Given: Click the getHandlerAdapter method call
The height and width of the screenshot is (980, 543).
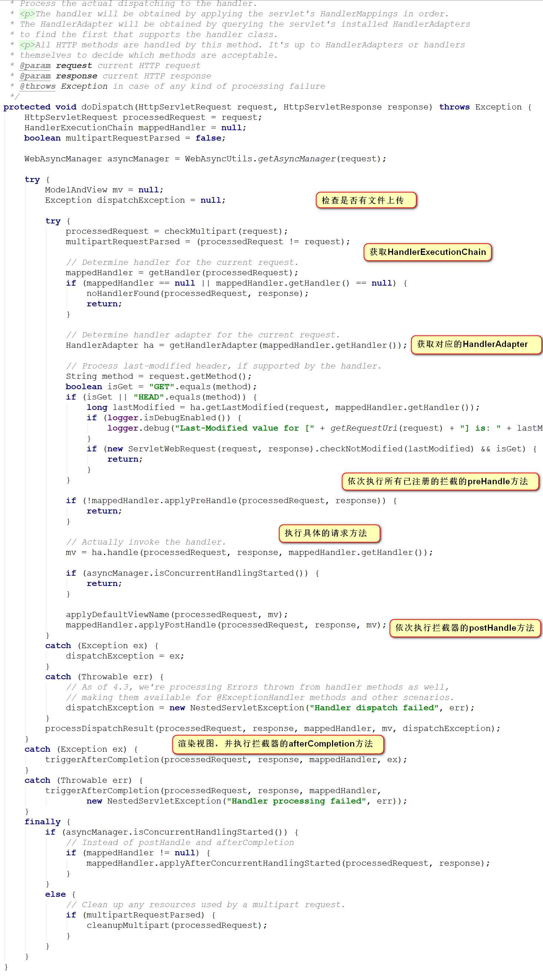Looking at the screenshot, I should (x=213, y=345).
